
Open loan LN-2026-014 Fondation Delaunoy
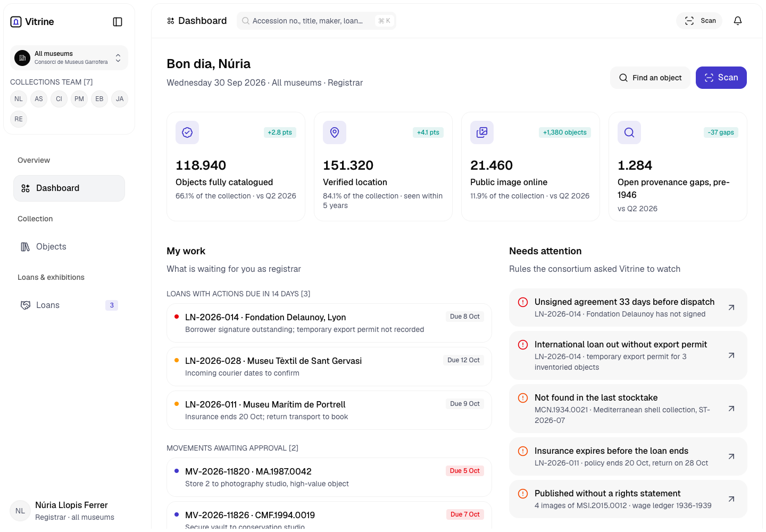[x=329, y=323]
